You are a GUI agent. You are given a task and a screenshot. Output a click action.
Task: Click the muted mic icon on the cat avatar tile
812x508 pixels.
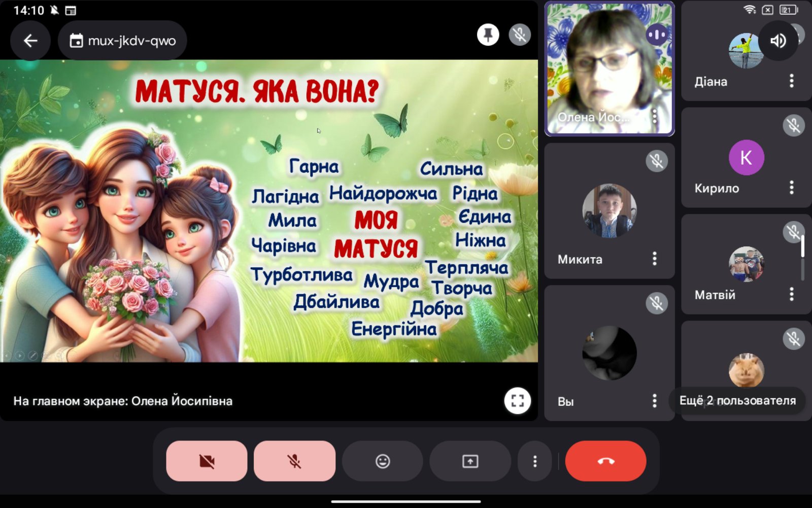794,339
